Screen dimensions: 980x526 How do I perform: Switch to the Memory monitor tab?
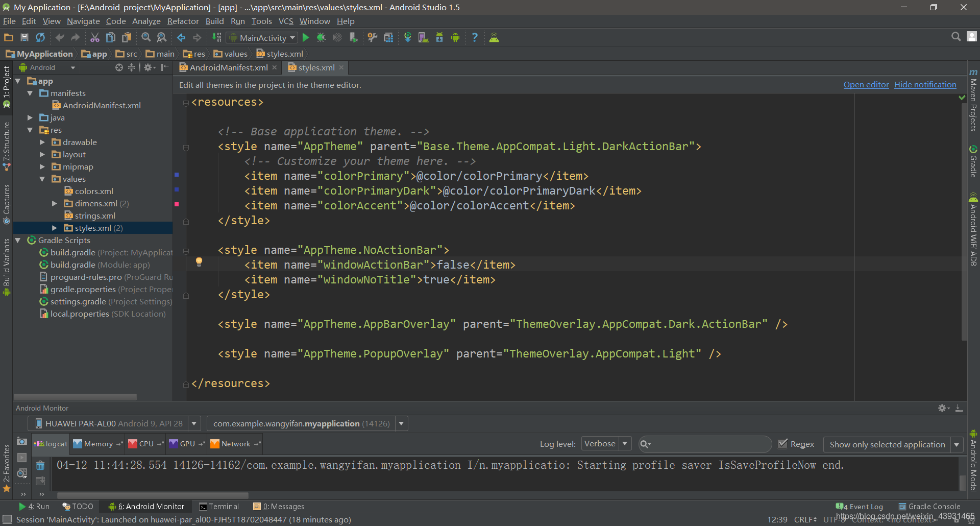tap(98, 444)
